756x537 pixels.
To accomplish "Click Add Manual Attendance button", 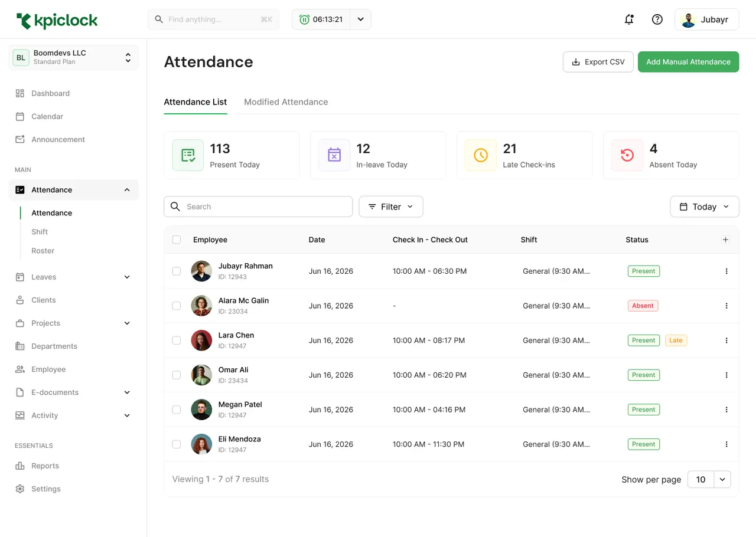I will pyautogui.click(x=688, y=62).
